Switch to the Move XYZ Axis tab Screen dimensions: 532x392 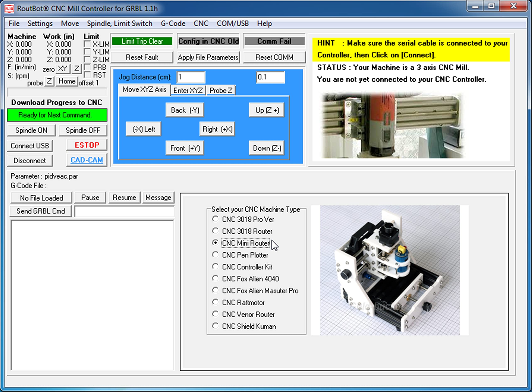click(x=144, y=90)
